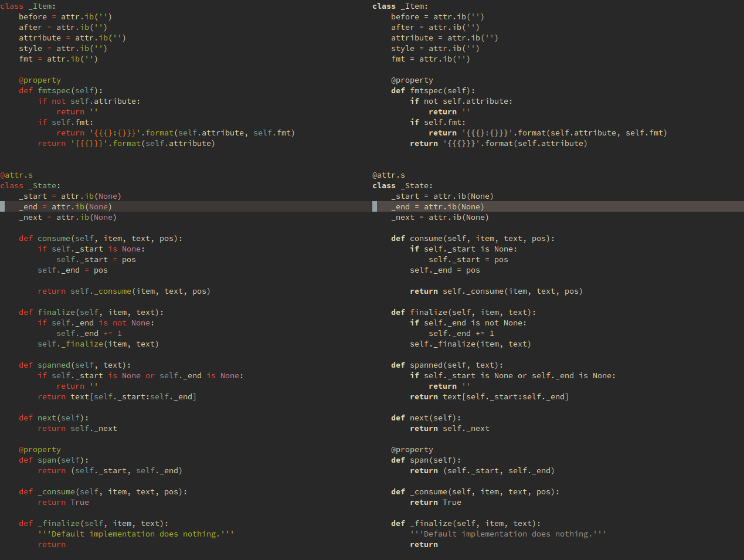The height and width of the screenshot is (560, 744).
Task: Click 'def consume(self, item, text, pos):' right pane
Action: pos(473,239)
